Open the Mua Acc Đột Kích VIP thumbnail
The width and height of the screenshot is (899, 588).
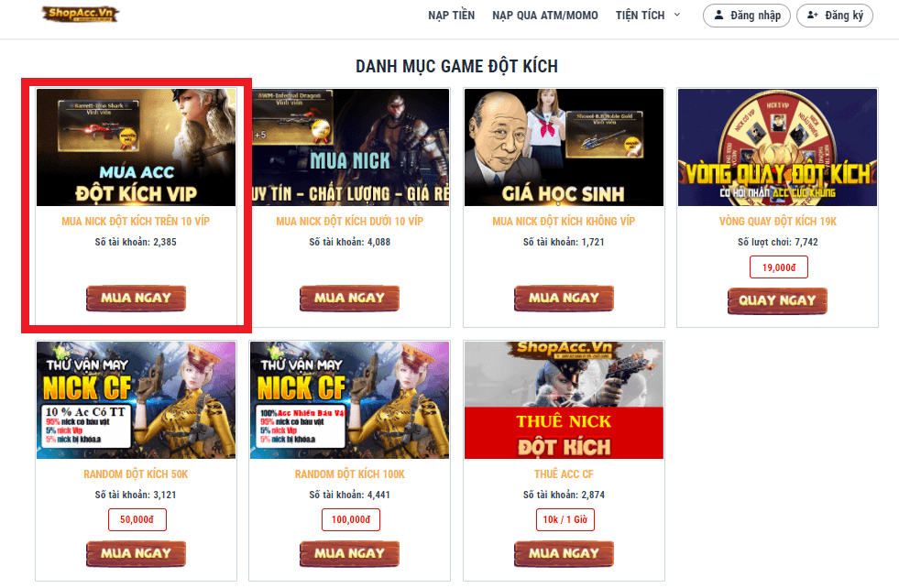point(136,147)
